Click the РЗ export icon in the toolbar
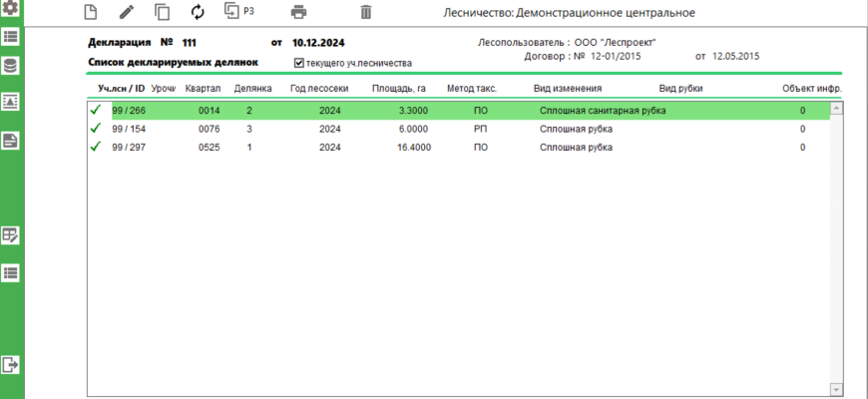The height and width of the screenshot is (399, 868). (237, 12)
